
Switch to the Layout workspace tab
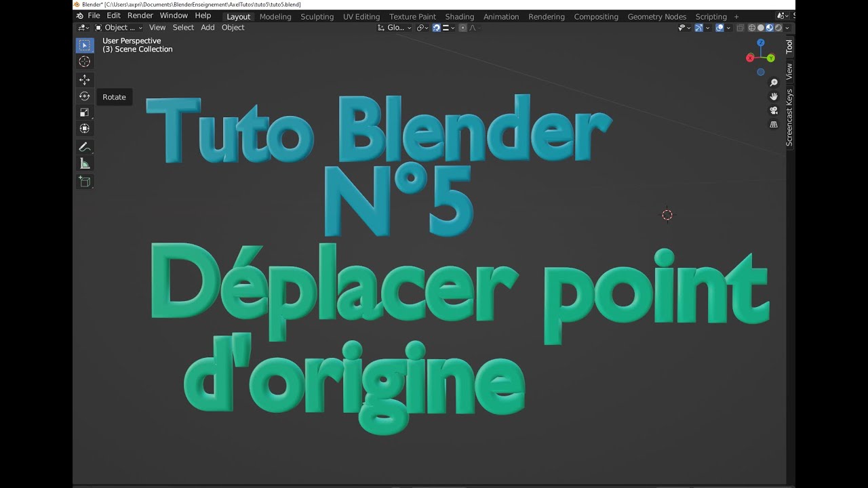coord(239,16)
